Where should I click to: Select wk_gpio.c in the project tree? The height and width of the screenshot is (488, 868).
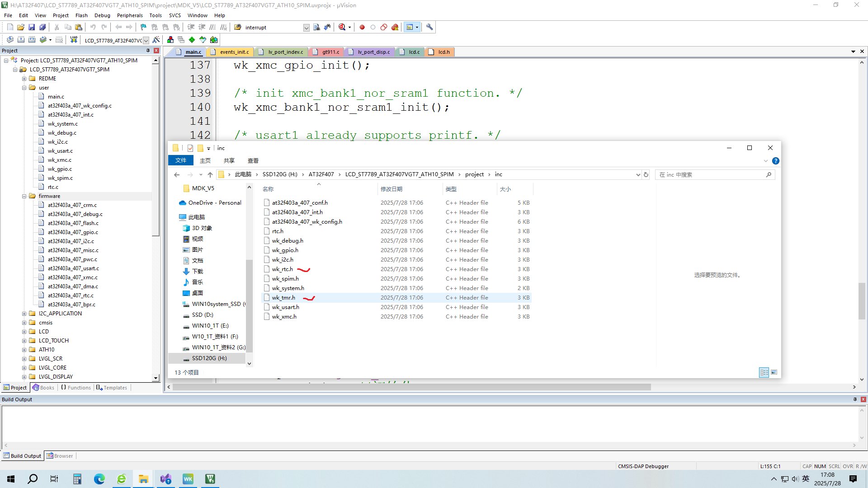tap(60, 169)
